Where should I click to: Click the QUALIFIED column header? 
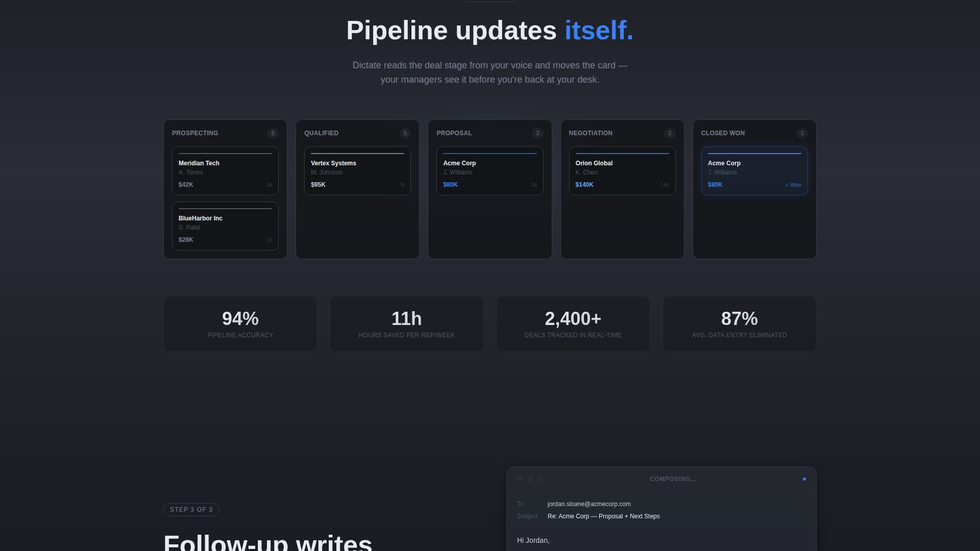click(x=321, y=133)
